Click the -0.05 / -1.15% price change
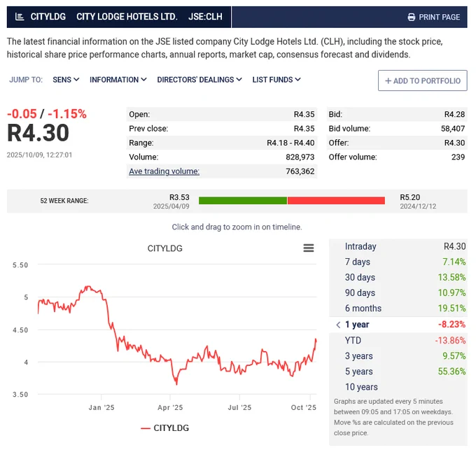 47,114
